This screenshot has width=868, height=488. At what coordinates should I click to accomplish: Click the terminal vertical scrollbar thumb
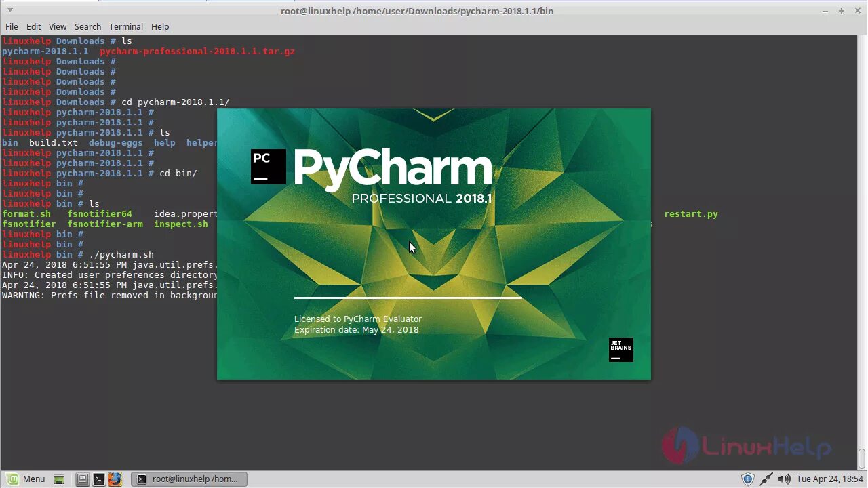click(862, 459)
